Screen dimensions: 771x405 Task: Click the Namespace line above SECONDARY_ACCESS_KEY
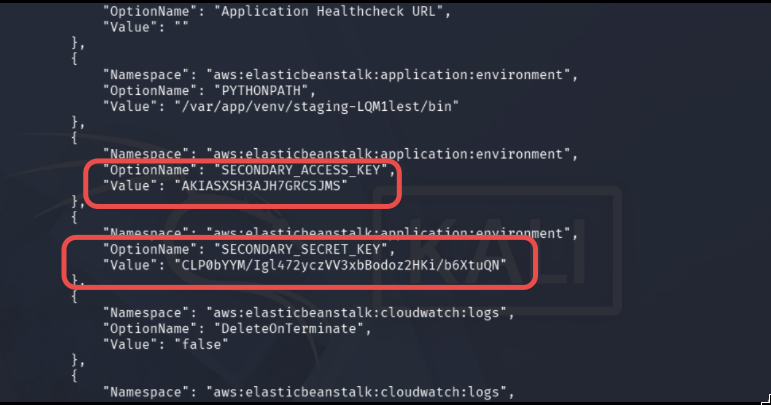coord(340,154)
